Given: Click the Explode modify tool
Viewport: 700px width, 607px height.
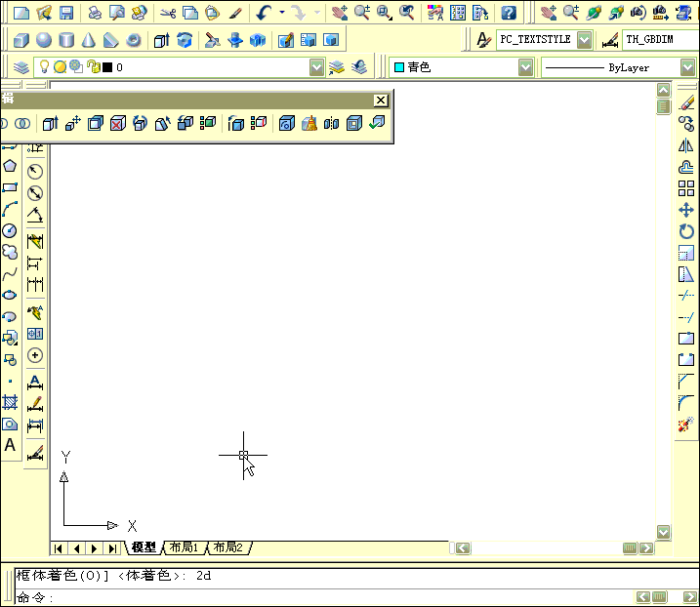Looking at the screenshot, I should pos(686,425).
